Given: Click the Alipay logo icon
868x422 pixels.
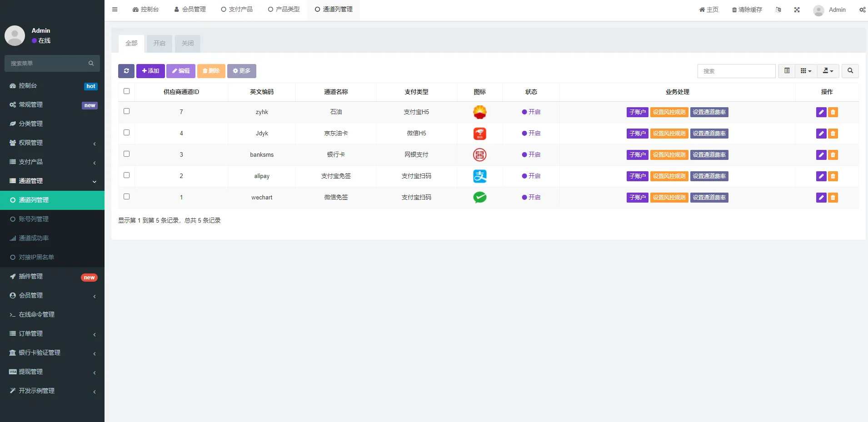Looking at the screenshot, I should [x=480, y=176].
